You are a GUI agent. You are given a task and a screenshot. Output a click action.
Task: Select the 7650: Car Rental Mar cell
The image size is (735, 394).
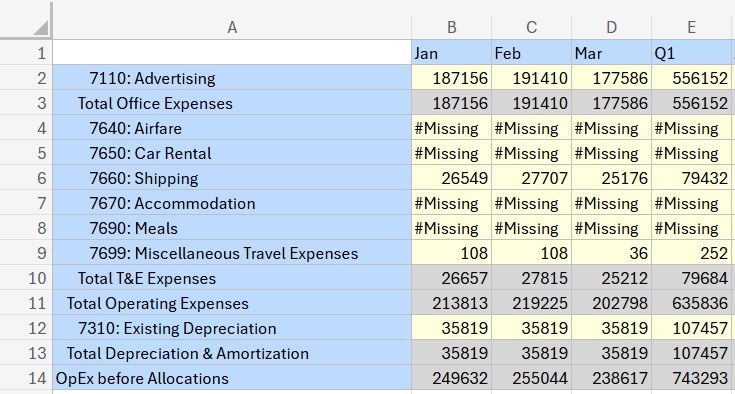[611, 153]
